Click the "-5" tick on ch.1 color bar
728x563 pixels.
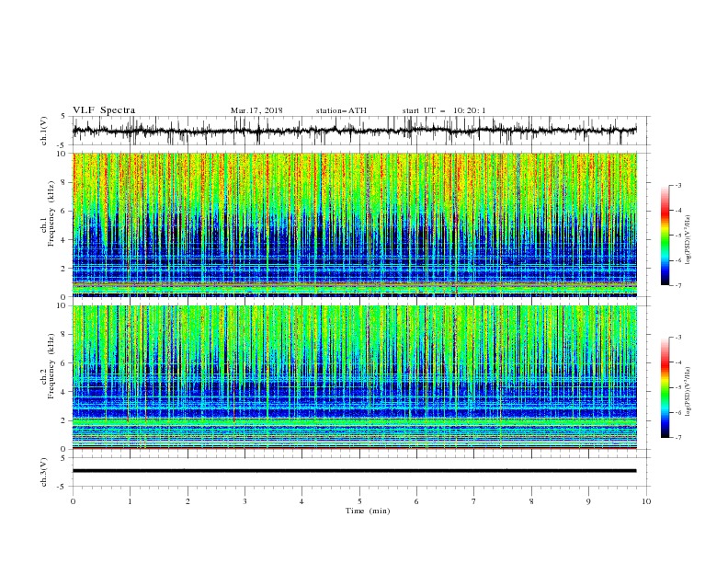[678, 236]
